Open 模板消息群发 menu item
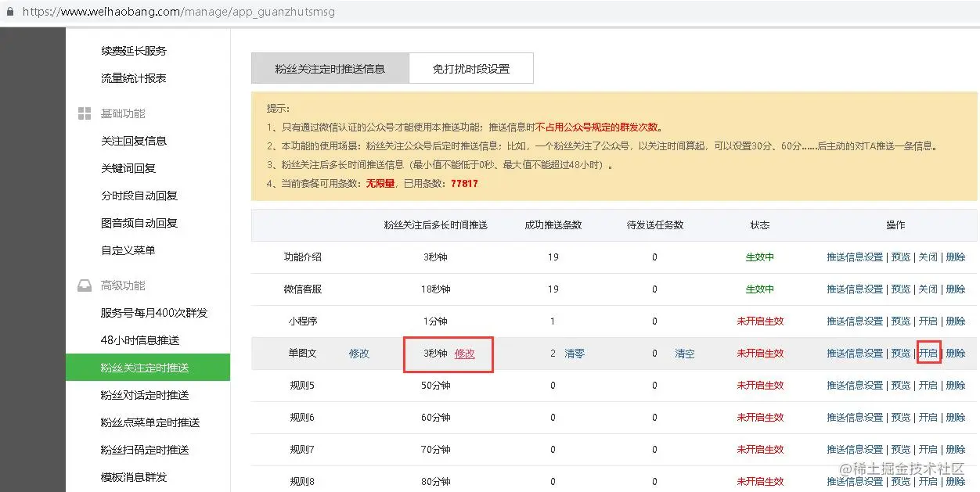This screenshot has width=980, height=492. (x=134, y=477)
